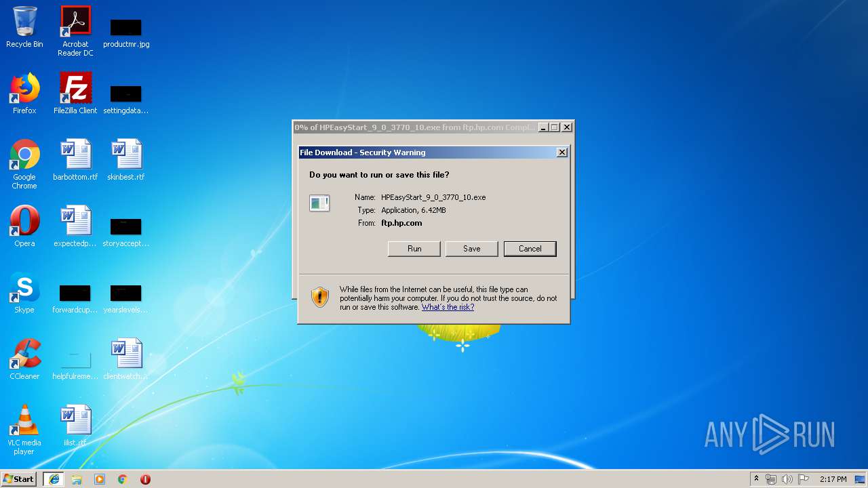Open the Start menu
The image size is (868, 488).
click(19, 479)
